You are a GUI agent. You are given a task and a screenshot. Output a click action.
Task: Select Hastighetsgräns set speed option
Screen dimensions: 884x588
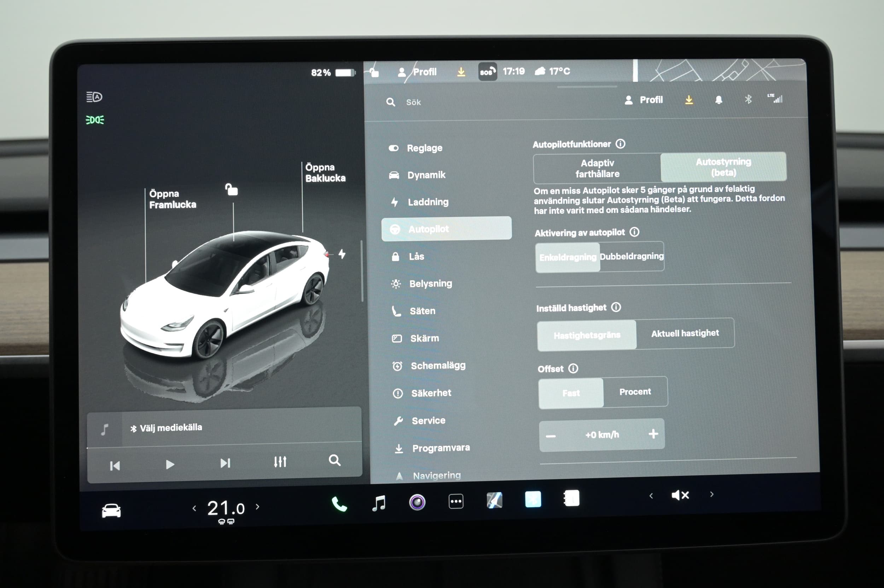[587, 335]
